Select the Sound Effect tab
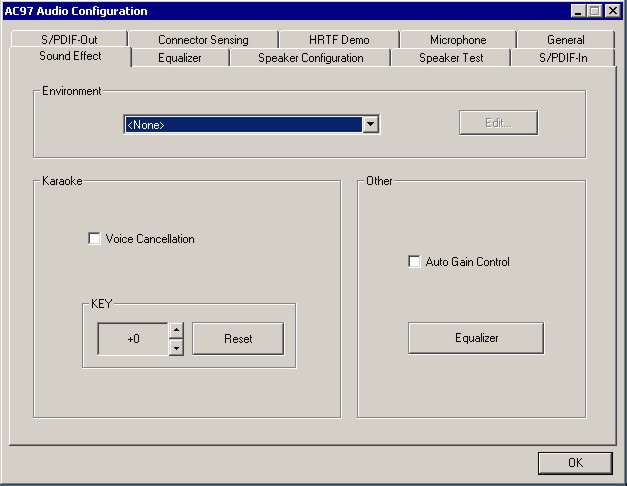The height and width of the screenshot is (486, 627). pyautogui.click(x=70, y=56)
